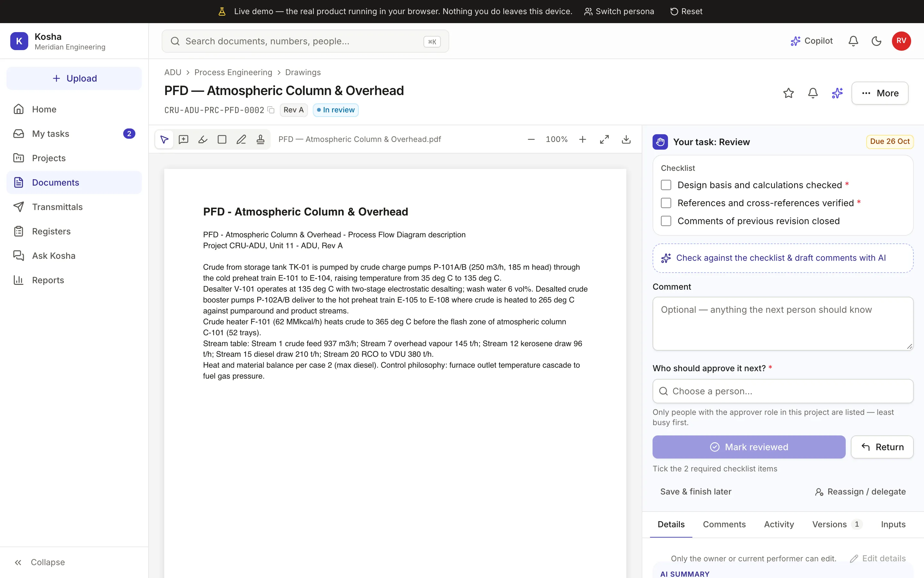Subscribe to document notifications bell

pos(813,93)
